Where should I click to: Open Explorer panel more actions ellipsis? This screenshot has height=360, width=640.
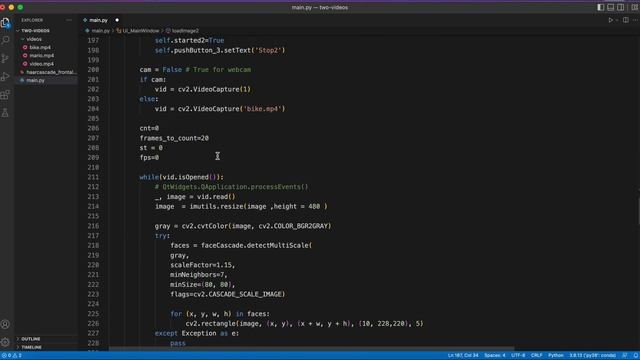click(x=69, y=20)
